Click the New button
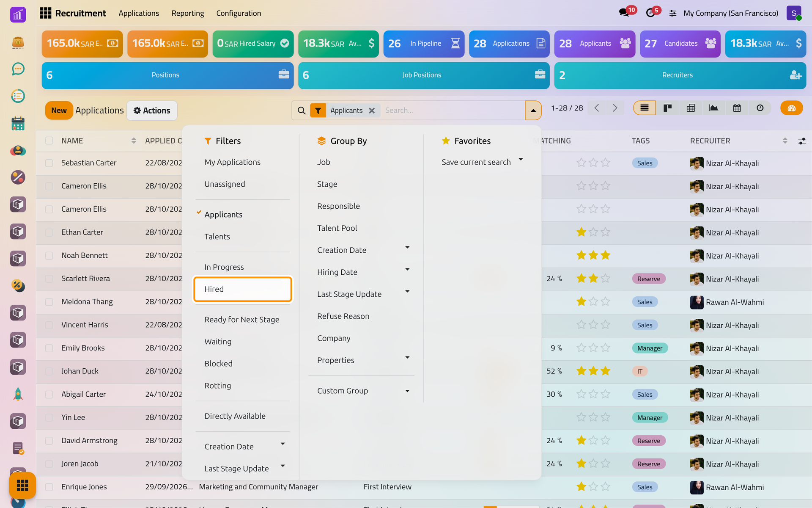This screenshot has height=508, width=812. point(59,110)
